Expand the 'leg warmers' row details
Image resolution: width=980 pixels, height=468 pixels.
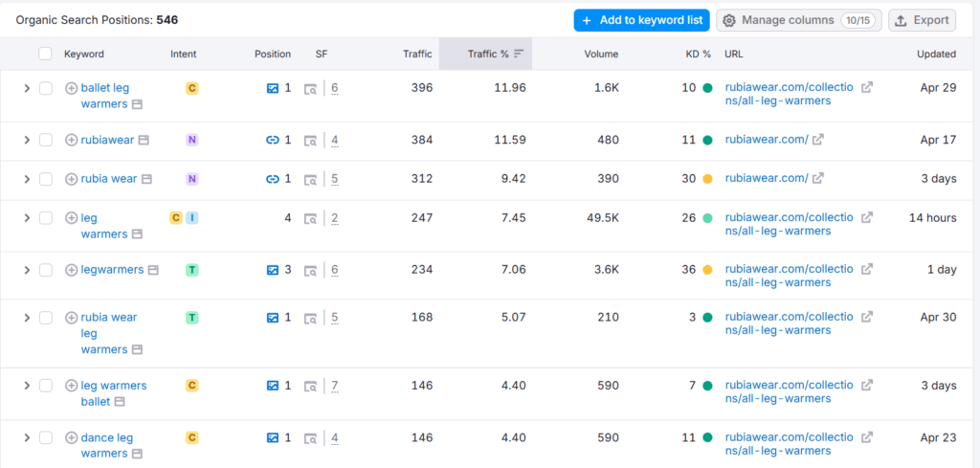[27, 218]
